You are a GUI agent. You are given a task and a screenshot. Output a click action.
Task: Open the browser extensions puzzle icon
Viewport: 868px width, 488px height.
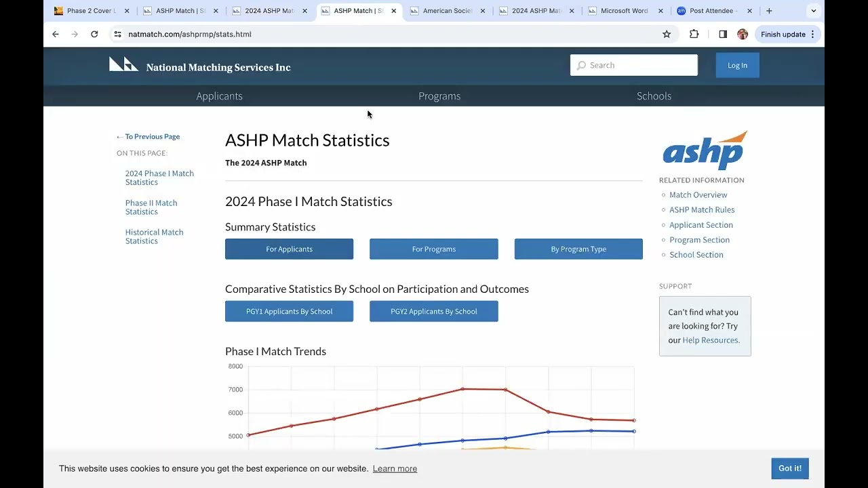click(694, 34)
